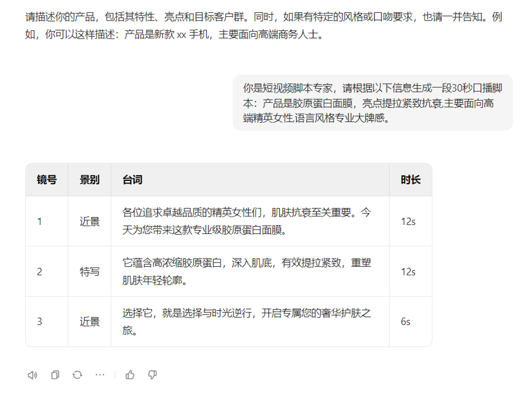Click shot 3's 近景 cell
532x402 pixels.
coord(89,322)
